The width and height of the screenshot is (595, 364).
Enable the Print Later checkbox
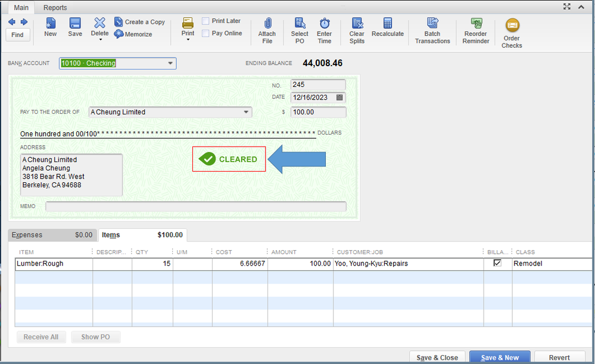pos(205,21)
